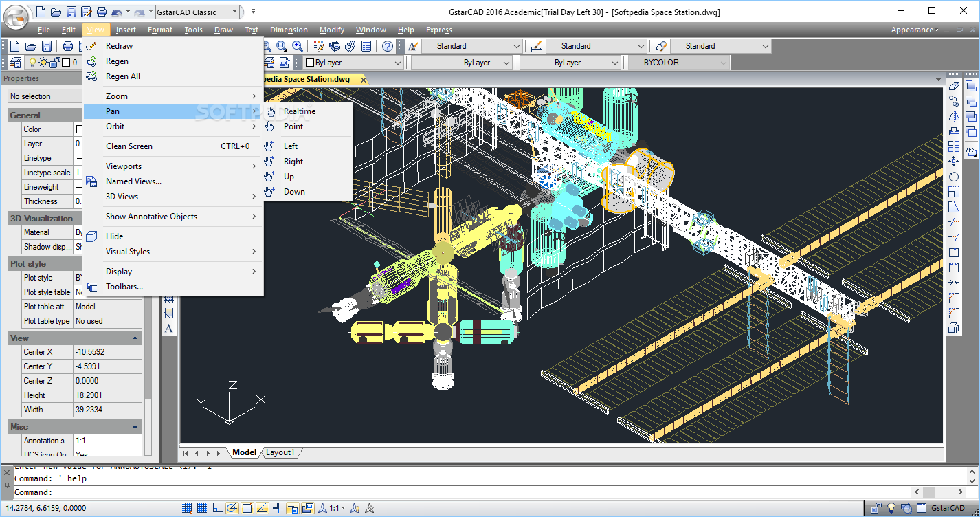Toggle Polar tracking in status bar
The width and height of the screenshot is (980, 517).
232,509
